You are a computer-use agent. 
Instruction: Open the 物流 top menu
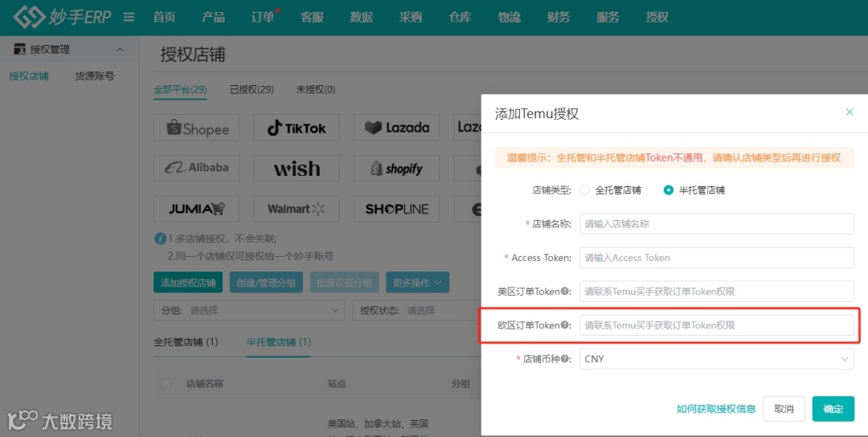510,17
